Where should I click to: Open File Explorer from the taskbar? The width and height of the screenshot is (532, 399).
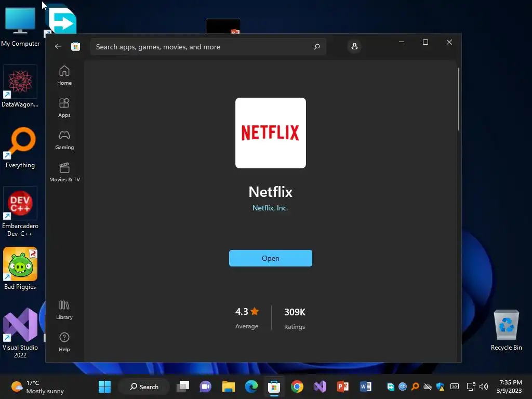coord(229,387)
